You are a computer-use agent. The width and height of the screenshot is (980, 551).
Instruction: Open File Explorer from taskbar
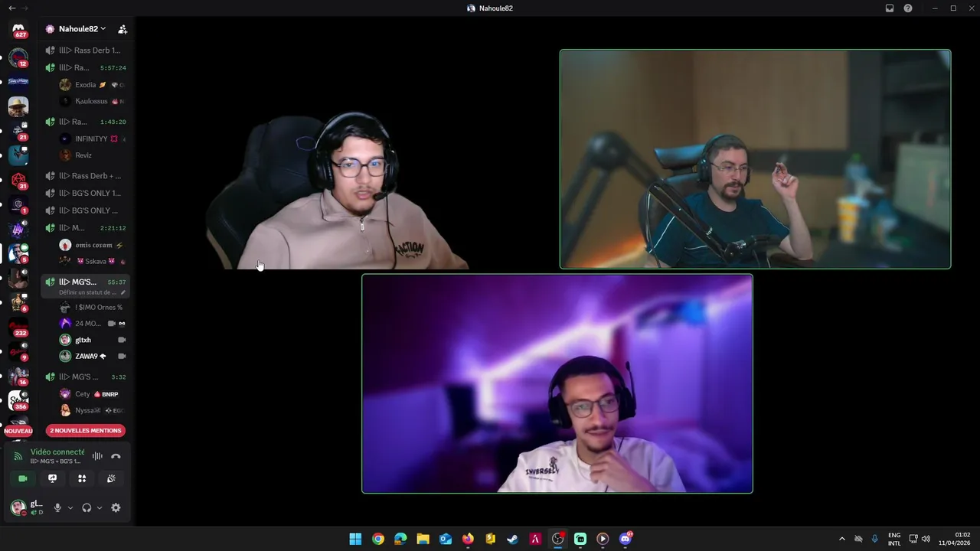coord(423,539)
